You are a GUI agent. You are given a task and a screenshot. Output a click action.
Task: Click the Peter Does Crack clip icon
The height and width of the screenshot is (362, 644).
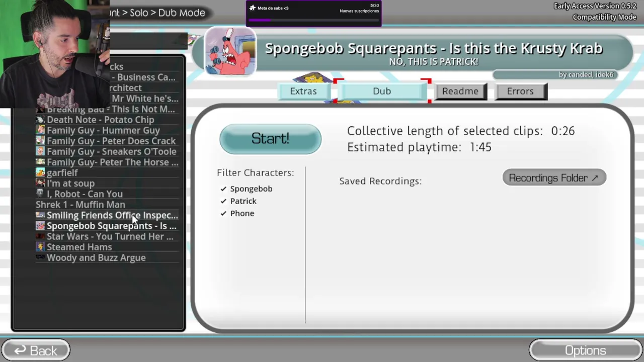[40, 141]
